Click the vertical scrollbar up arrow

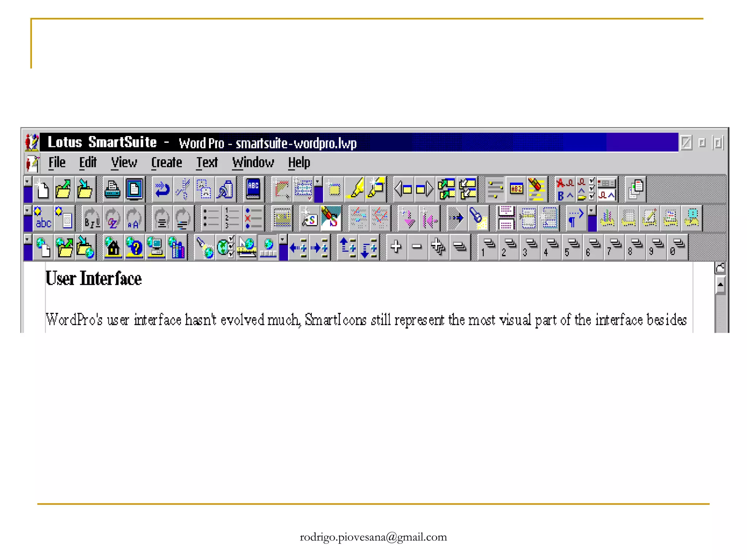point(720,285)
